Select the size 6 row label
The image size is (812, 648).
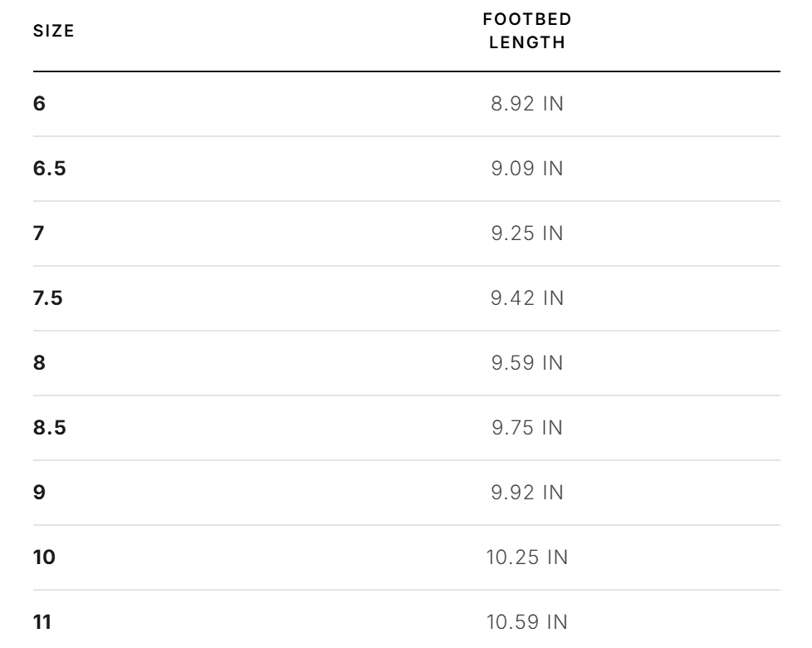point(39,104)
